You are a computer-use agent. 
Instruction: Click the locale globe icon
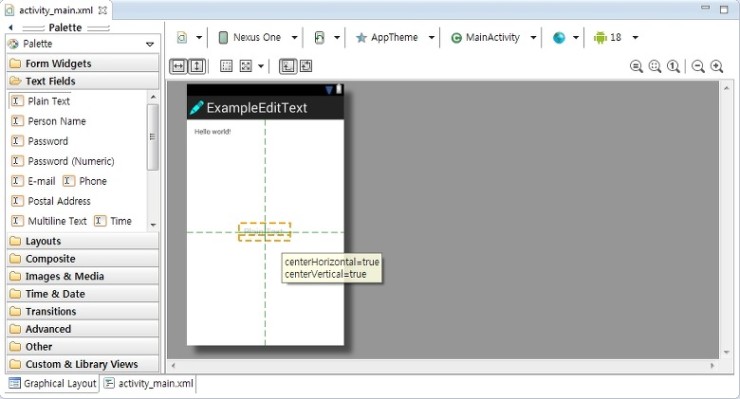(x=559, y=37)
